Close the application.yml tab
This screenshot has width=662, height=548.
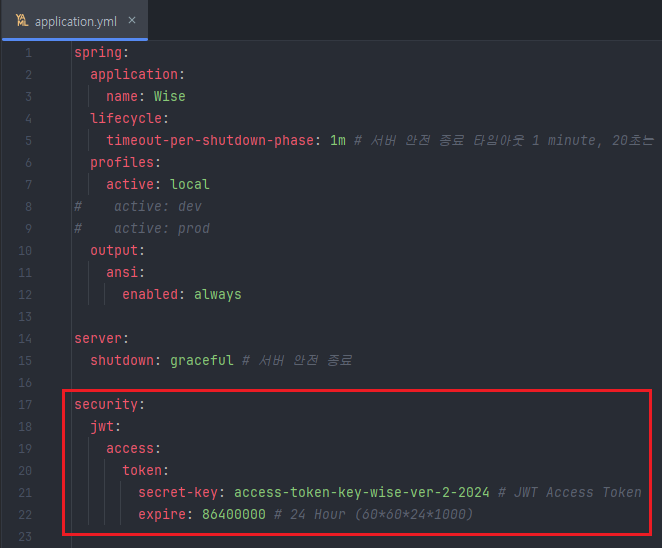[x=132, y=20]
